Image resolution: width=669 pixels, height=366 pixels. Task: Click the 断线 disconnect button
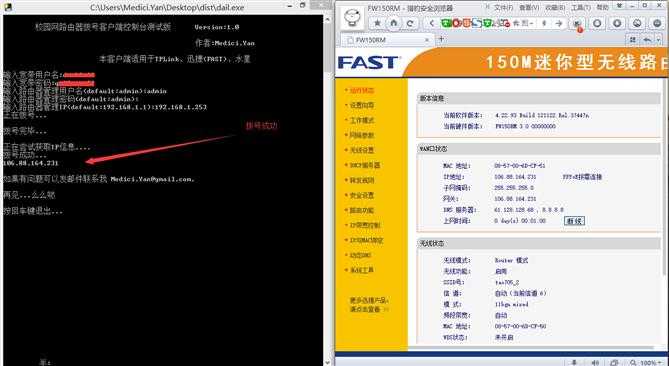click(x=574, y=221)
